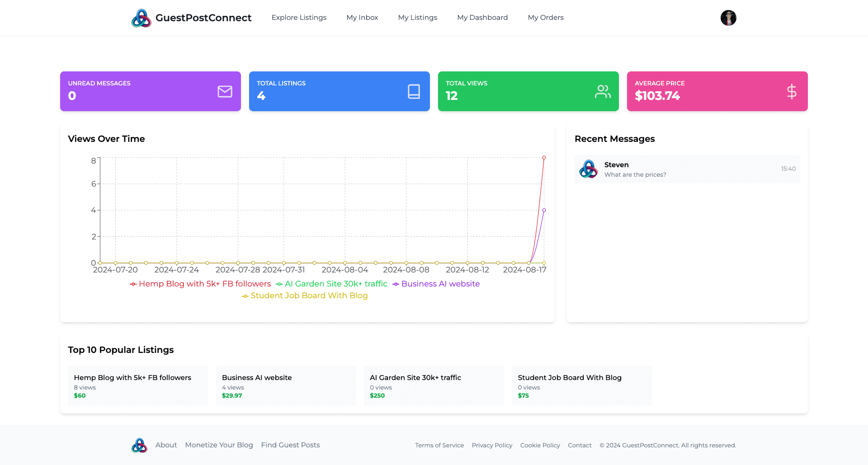Toggle Student Job Board legend entry
868x465 pixels.
tap(305, 296)
